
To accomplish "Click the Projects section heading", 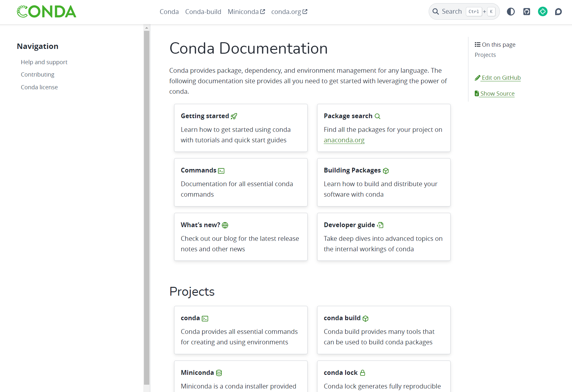I will [x=192, y=292].
